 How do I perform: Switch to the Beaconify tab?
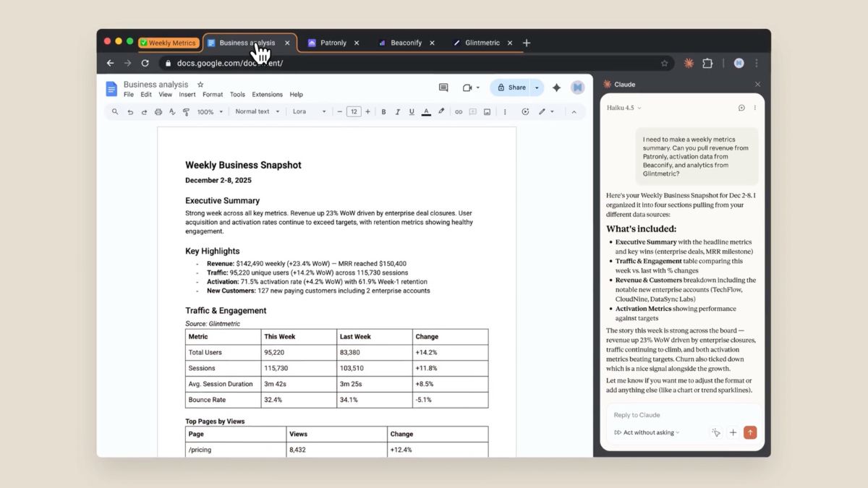(405, 43)
